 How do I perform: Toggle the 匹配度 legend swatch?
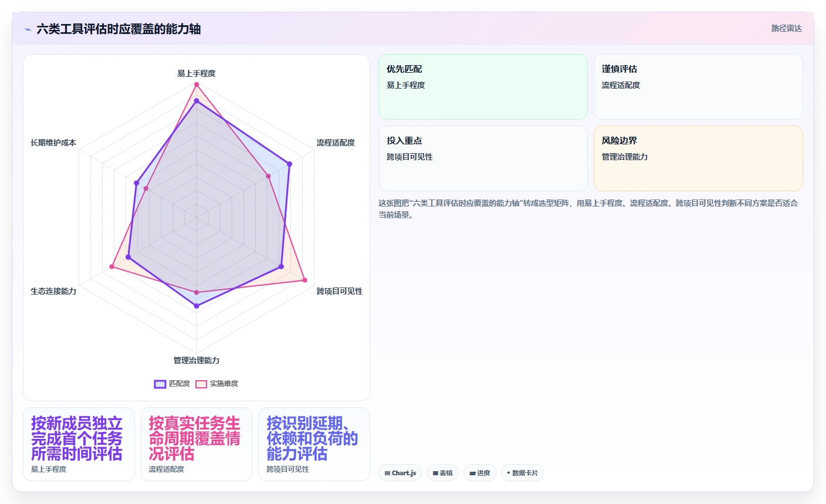point(160,384)
